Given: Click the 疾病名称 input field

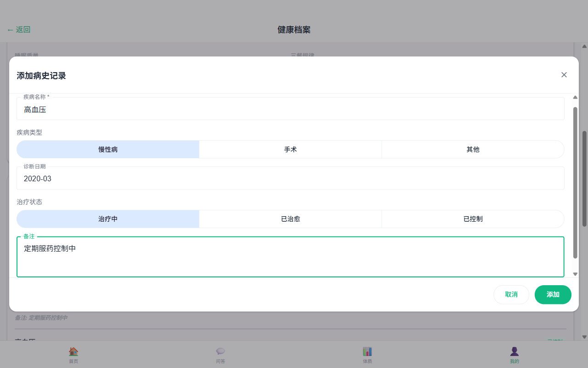Looking at the screenshot, I should pyautogui.click(x=290, y=110).
